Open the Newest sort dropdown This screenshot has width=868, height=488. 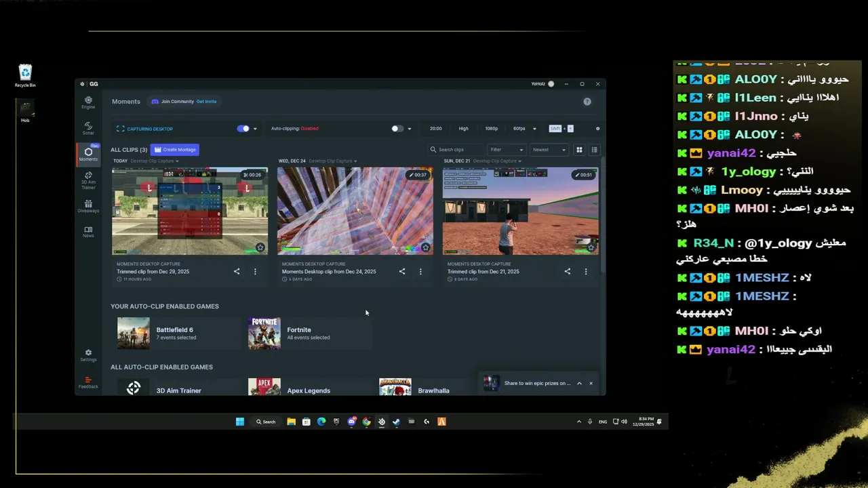tap(549, 150)
